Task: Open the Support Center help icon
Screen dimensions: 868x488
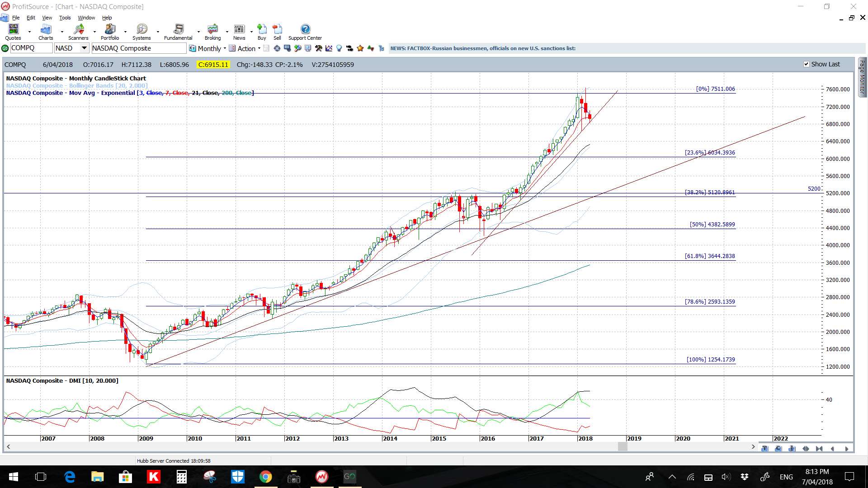Action: pyautogui.click(x=305, y=32)
